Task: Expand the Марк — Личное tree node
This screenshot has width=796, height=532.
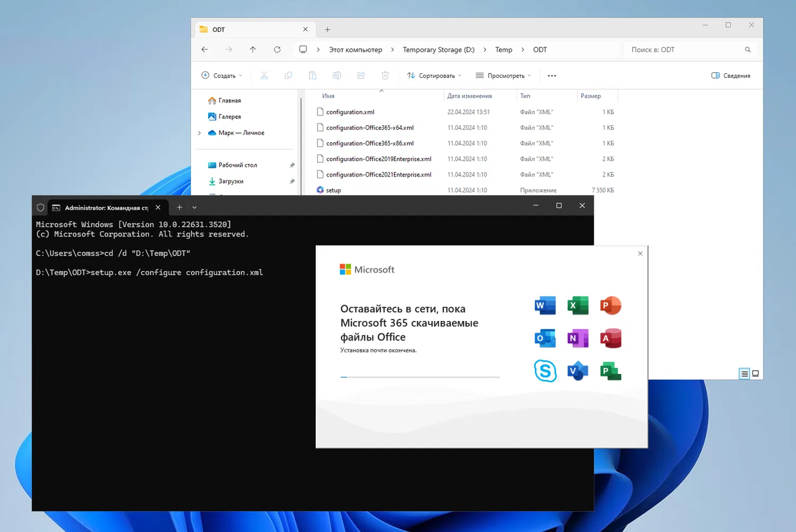Action: pyautogui.click(x=200, y=133)
